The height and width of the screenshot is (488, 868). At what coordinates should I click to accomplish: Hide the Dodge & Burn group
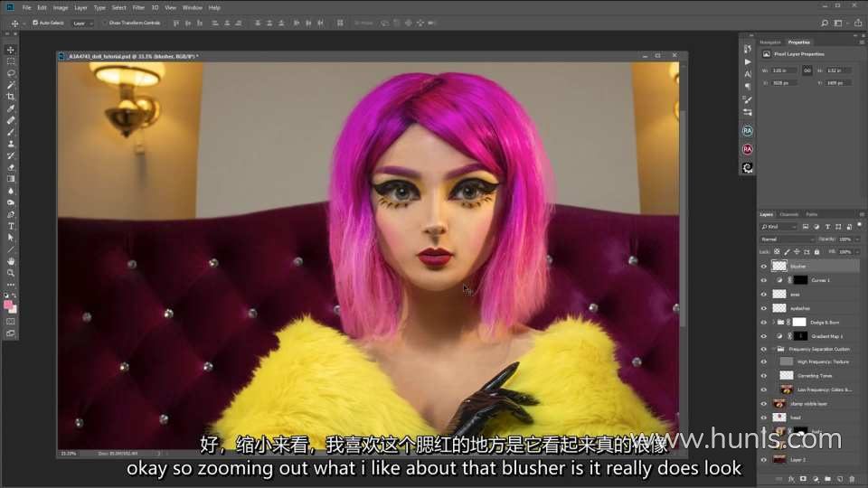point(764,322)
